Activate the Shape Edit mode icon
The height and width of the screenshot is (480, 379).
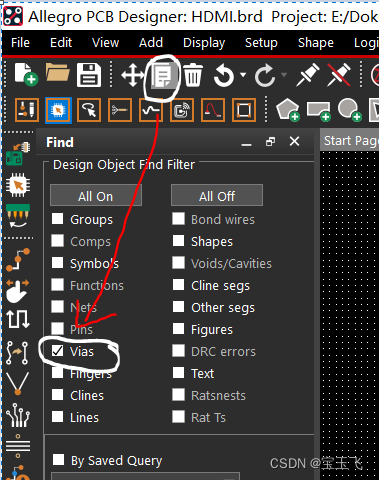tap(244, 110)
